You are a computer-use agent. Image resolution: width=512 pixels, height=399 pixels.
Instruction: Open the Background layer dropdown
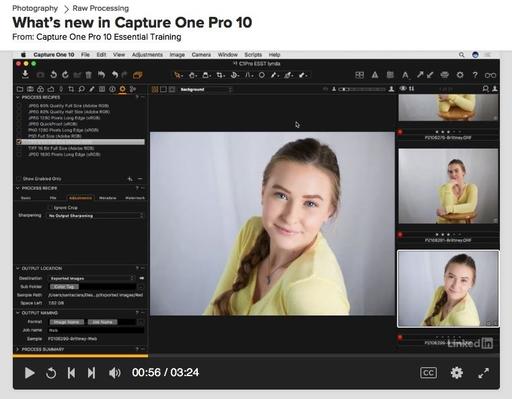tap(206, 89)
